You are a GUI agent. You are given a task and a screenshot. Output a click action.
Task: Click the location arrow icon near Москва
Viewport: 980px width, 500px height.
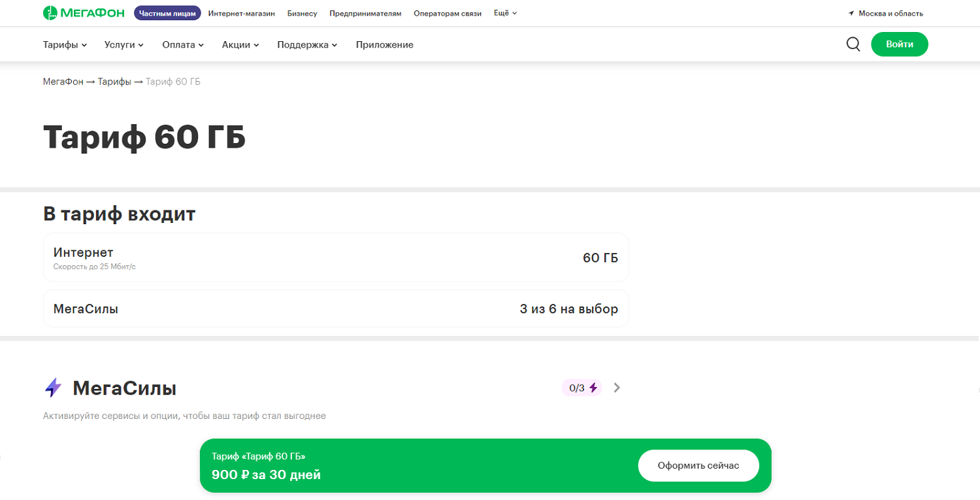pyautogui.click(x=851, y=13)
